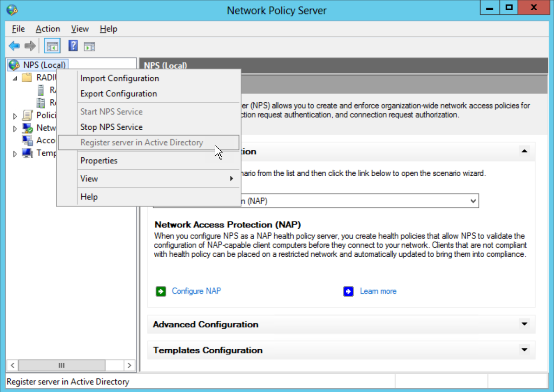Toggle the Show/Hide Action Pane icon
Viewport: 554px width, 392px height.
pos(89,46)
